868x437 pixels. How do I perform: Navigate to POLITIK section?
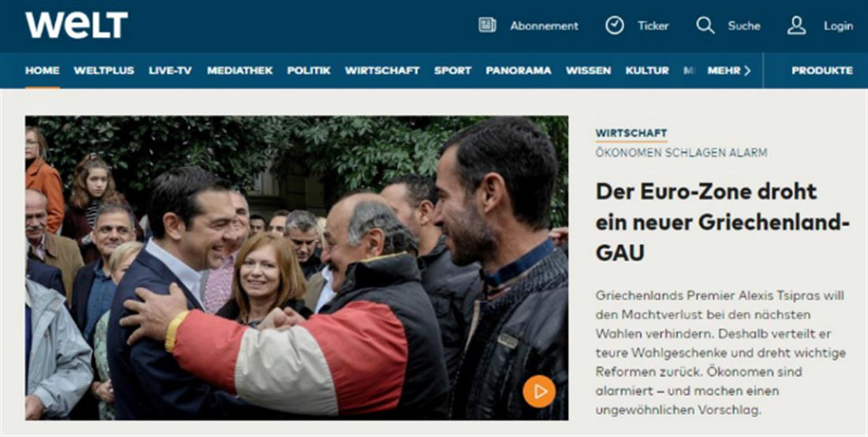[x=309, y=71]
